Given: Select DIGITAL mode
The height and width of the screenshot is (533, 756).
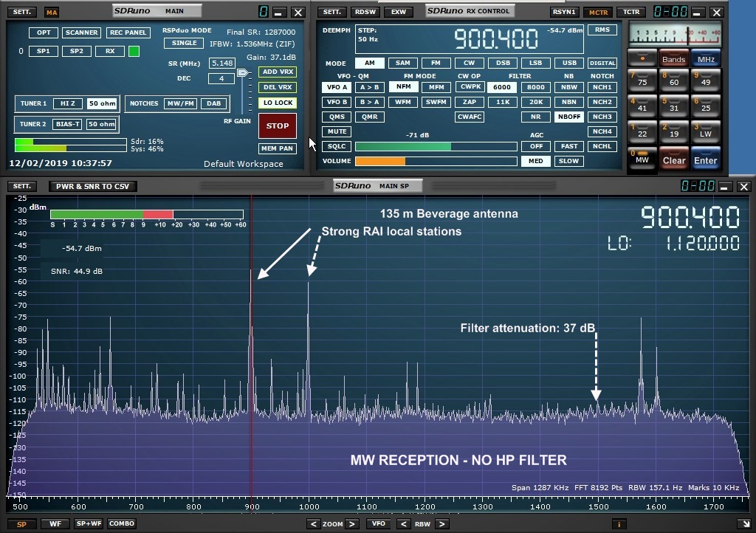Looking at the screenshot, I should pyautogui.click(x=602, y=63).
